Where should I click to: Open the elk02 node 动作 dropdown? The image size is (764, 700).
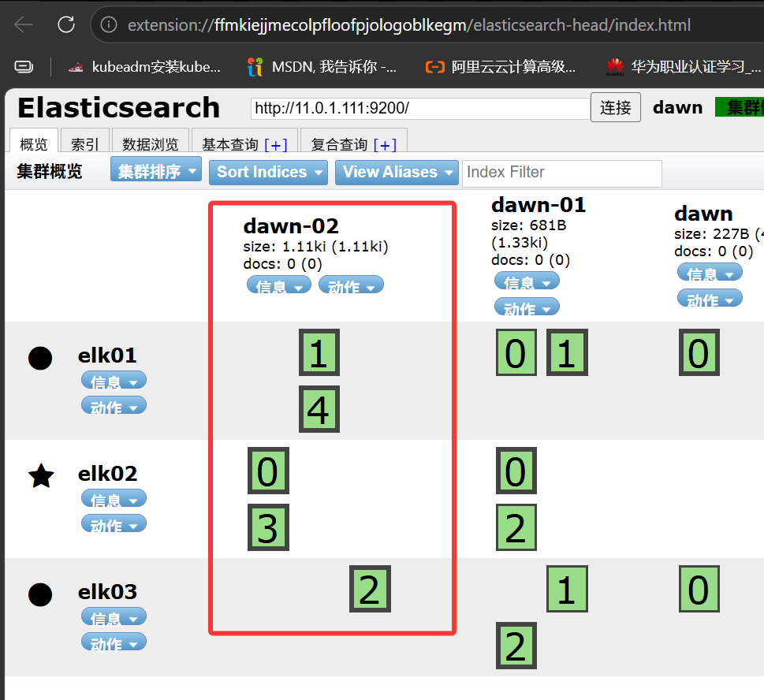point(114,524)
